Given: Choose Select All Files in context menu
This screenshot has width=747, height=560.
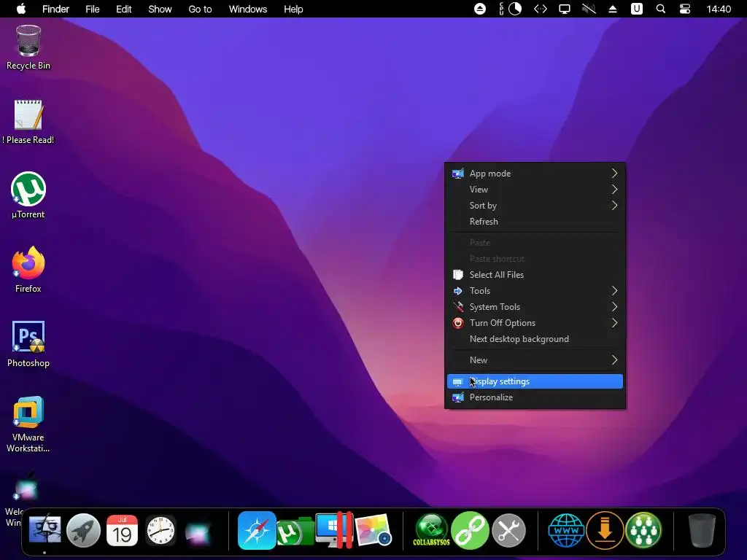Looking at the screenshot, I should (535, 275).
